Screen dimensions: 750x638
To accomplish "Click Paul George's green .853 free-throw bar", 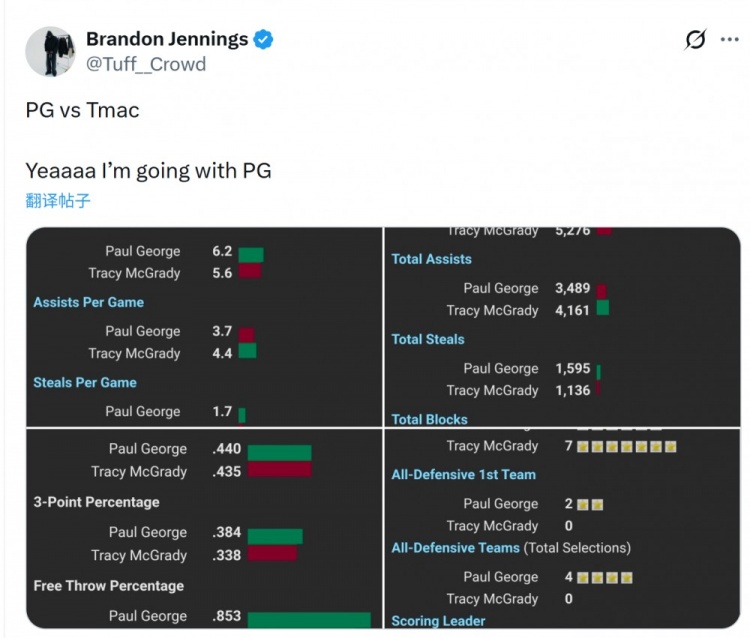I will coord(308,619).
